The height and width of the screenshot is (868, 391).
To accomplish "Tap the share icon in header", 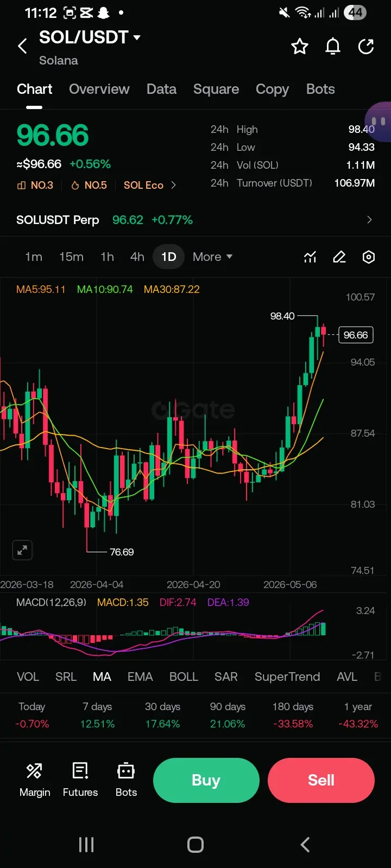I will tap(366, 47).
